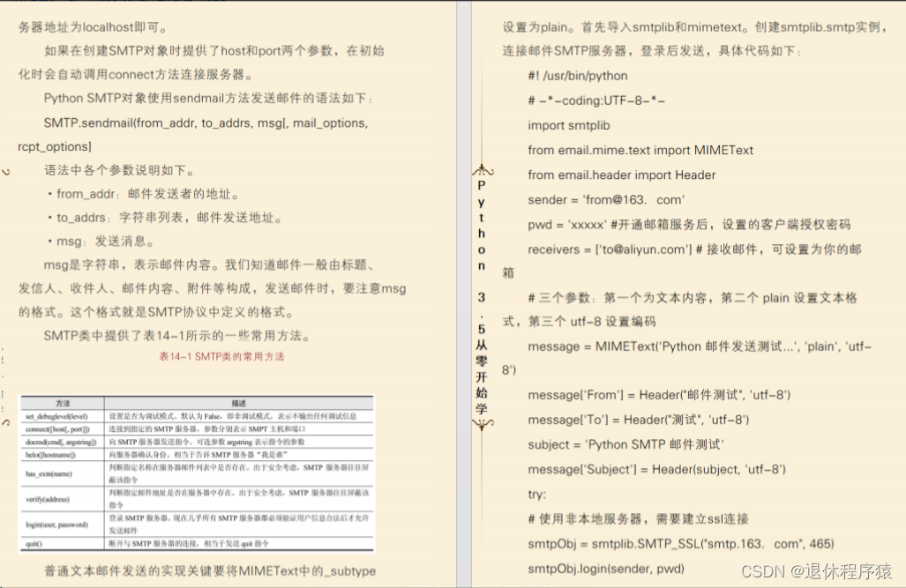Click the code line "pwd = 'xxxxx'"
906x588 pixels.
(689, 225)
